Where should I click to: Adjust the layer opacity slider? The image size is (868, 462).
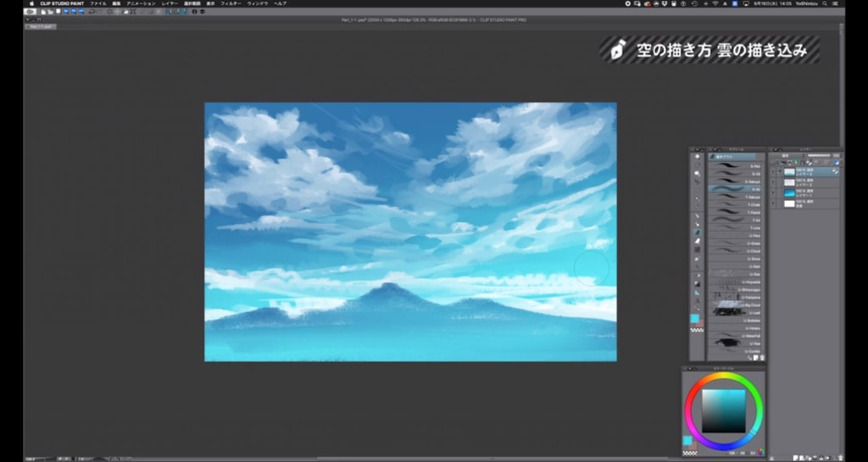819,155
